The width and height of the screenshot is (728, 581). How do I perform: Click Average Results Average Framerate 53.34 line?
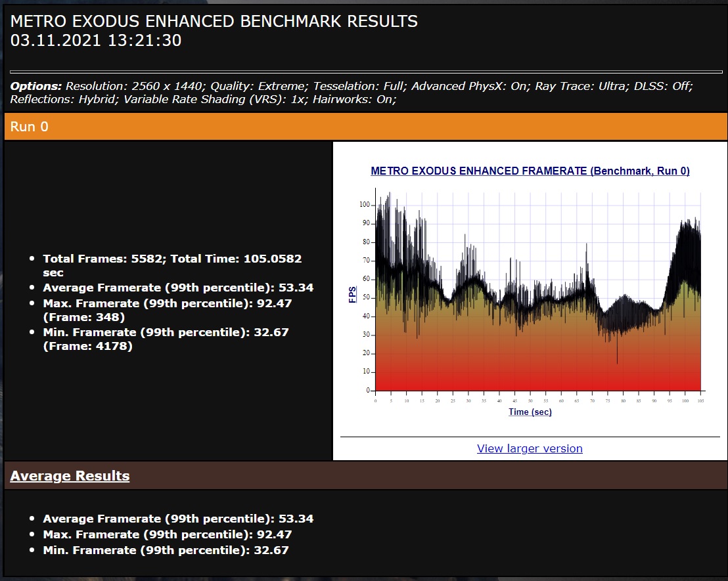pyautogui.click(x=178, y=519)
